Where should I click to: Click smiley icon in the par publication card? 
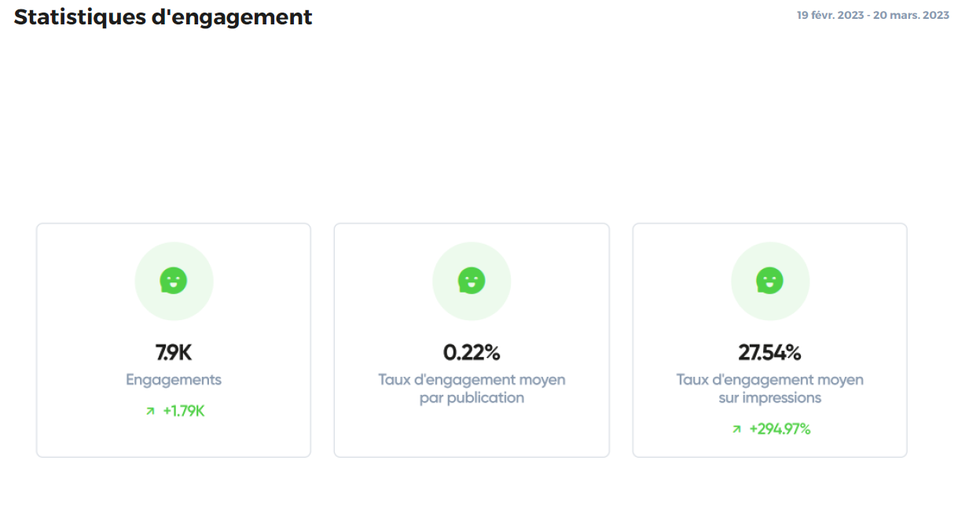tap(472, 281)
